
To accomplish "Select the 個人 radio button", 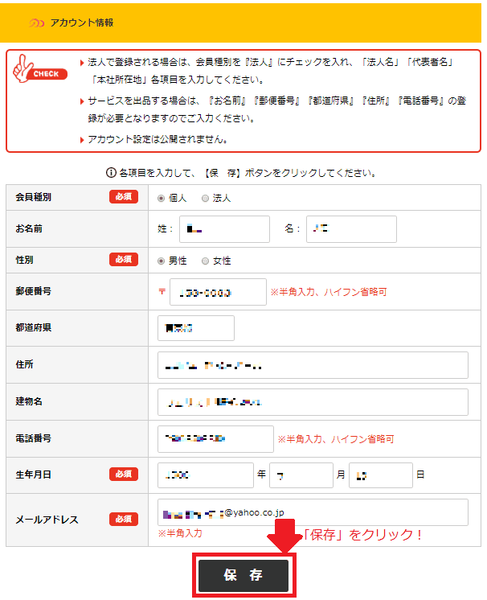I will (161, 198).
